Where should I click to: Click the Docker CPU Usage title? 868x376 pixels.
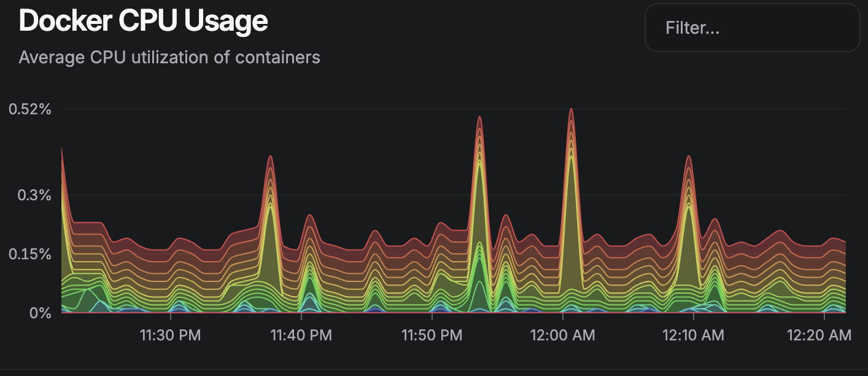click(144, 21)
